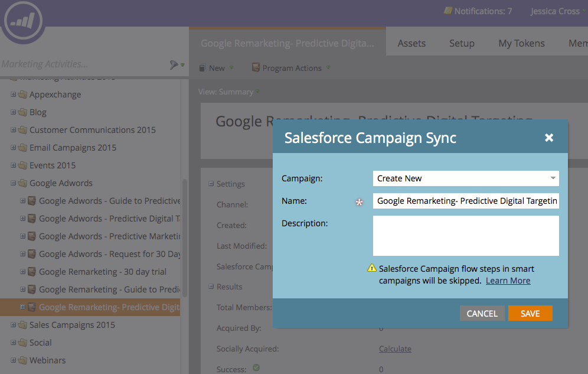
Task: Collapse the Google Adwords folder
Action: click(x=14, y=183)
